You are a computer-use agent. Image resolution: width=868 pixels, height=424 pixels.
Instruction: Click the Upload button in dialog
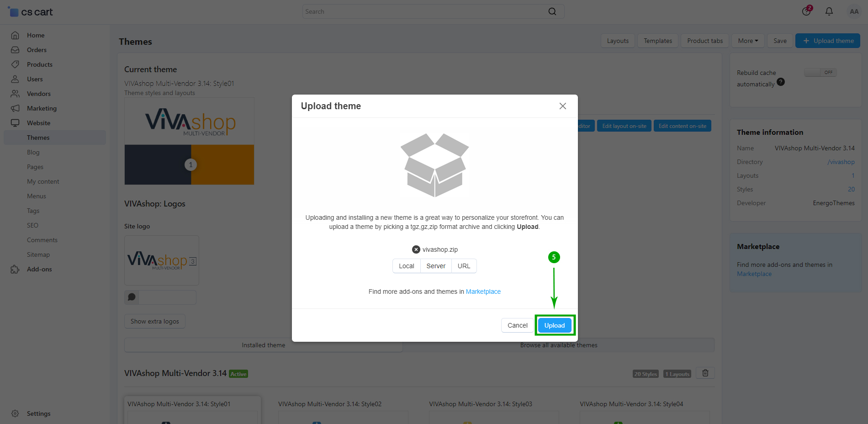[554, 325]
